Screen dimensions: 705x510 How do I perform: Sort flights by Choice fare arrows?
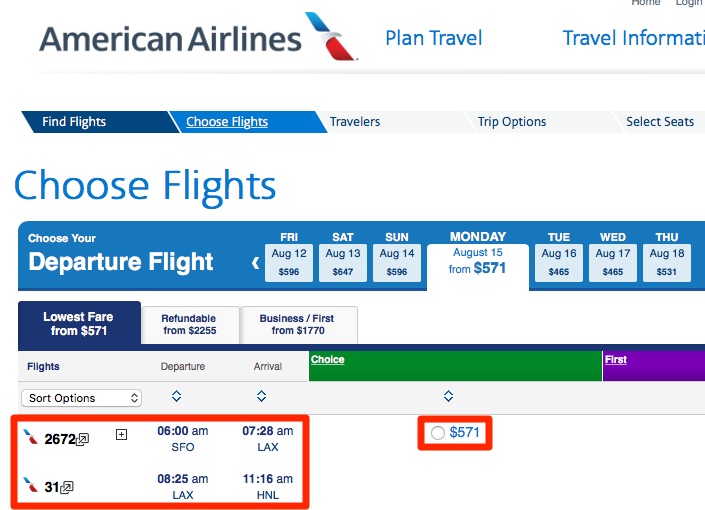pos(448,396)
